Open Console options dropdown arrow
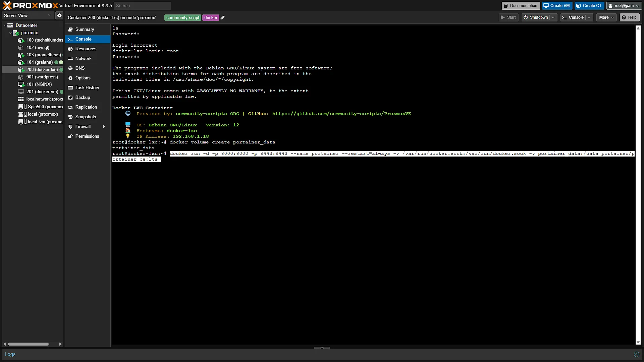This screenshot has height=362, width=644. click(x=589, y=17)
